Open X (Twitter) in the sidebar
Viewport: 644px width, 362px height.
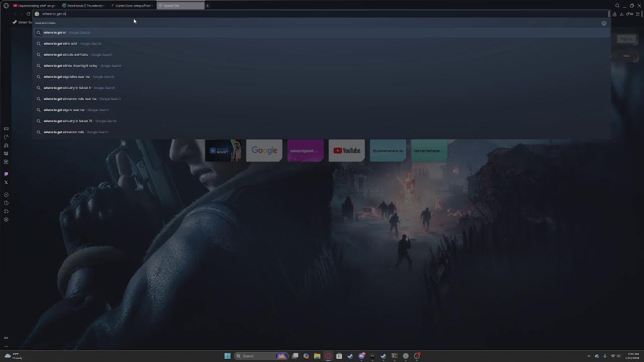[x=6, y=183]
